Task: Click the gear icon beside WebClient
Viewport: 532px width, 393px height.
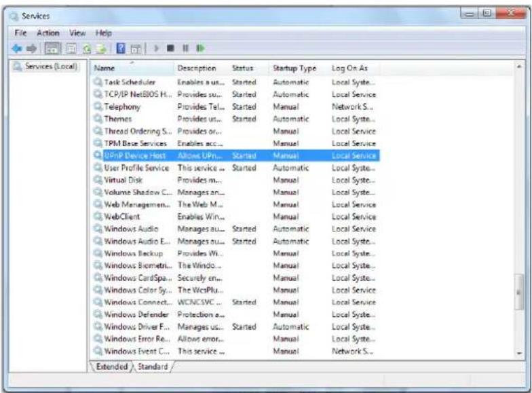Action: click(x=98, y=216)
